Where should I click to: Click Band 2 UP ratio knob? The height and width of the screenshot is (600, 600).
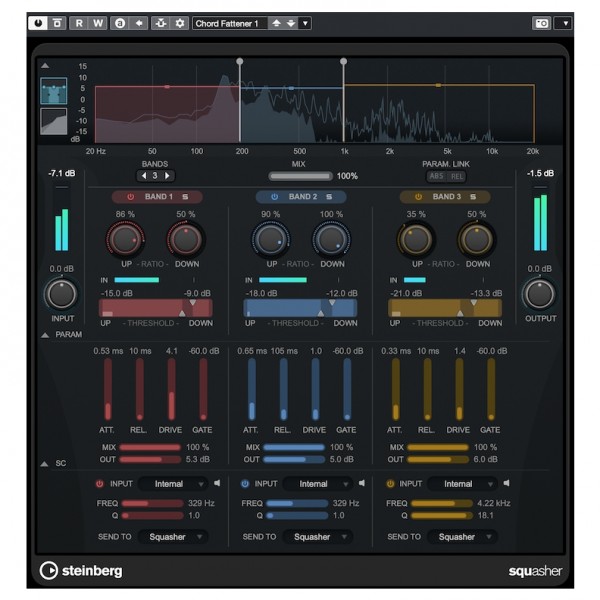[270, 239]
